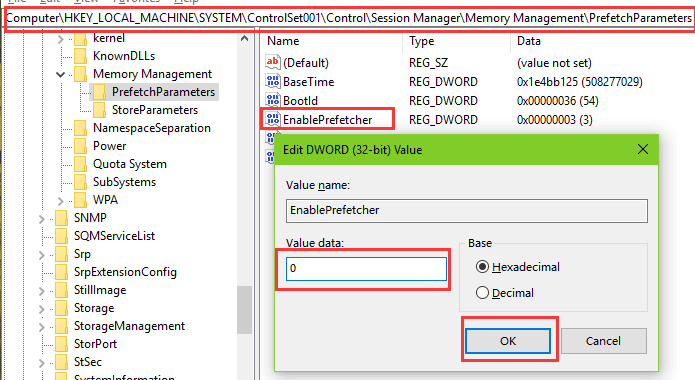The height and width of the screenshot is (380, 695).
Task: Click the Type column header
Action: tap(422, 41)
